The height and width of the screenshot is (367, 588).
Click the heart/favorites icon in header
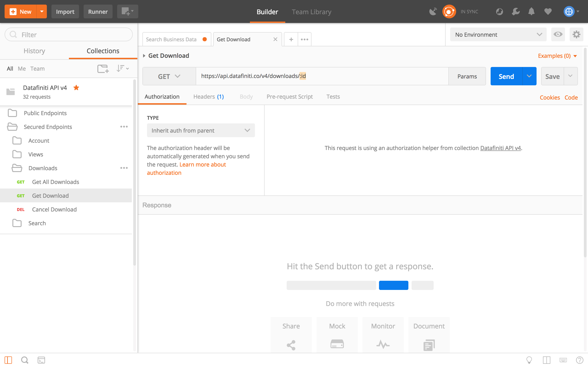(547, 11)
